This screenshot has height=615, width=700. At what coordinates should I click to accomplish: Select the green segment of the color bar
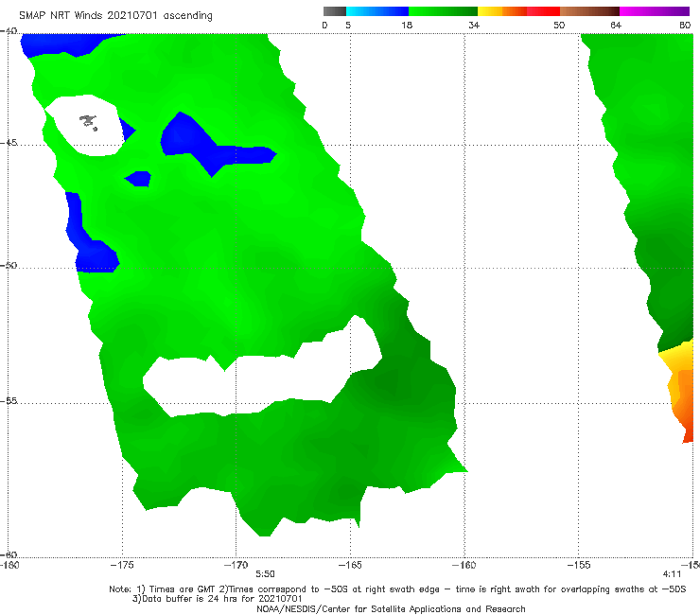tap(443, 11)
